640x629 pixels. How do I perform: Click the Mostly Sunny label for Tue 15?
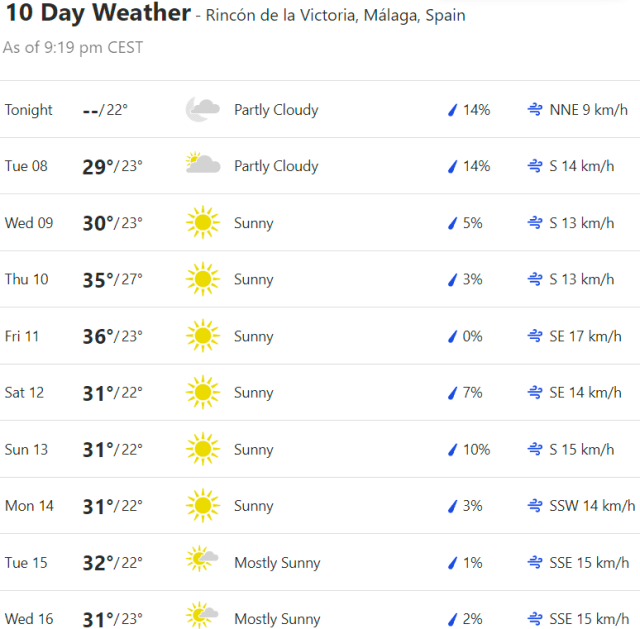point(277,563)
